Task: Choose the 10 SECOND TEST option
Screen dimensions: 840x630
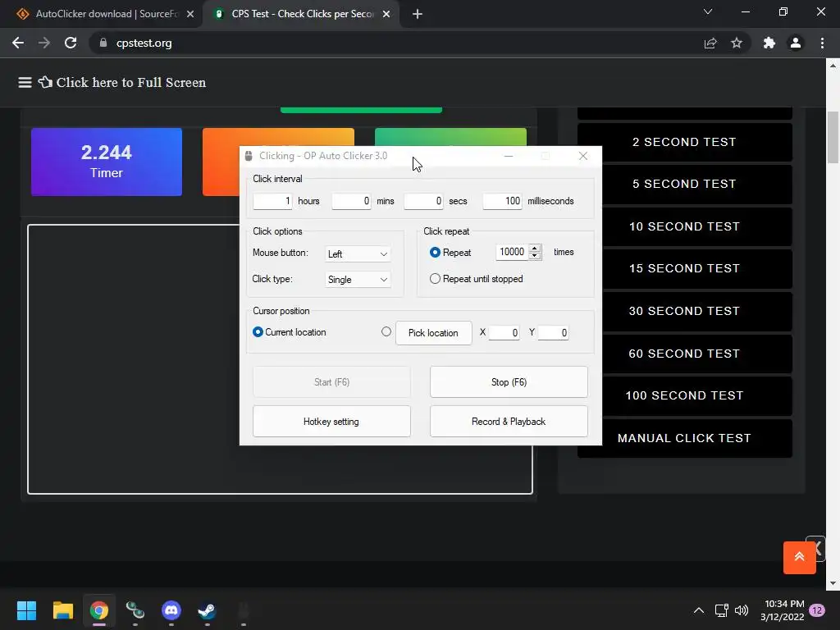Action: [x=684, y=226]
